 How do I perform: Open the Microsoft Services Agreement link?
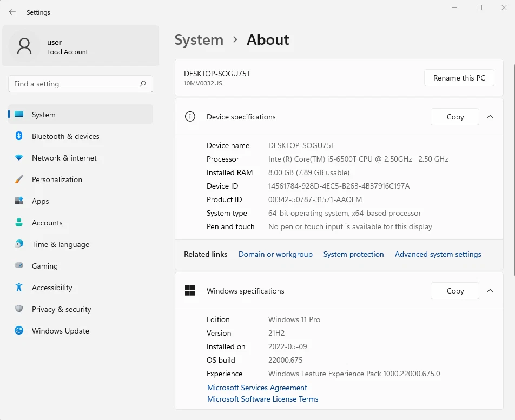click(257, 388)
